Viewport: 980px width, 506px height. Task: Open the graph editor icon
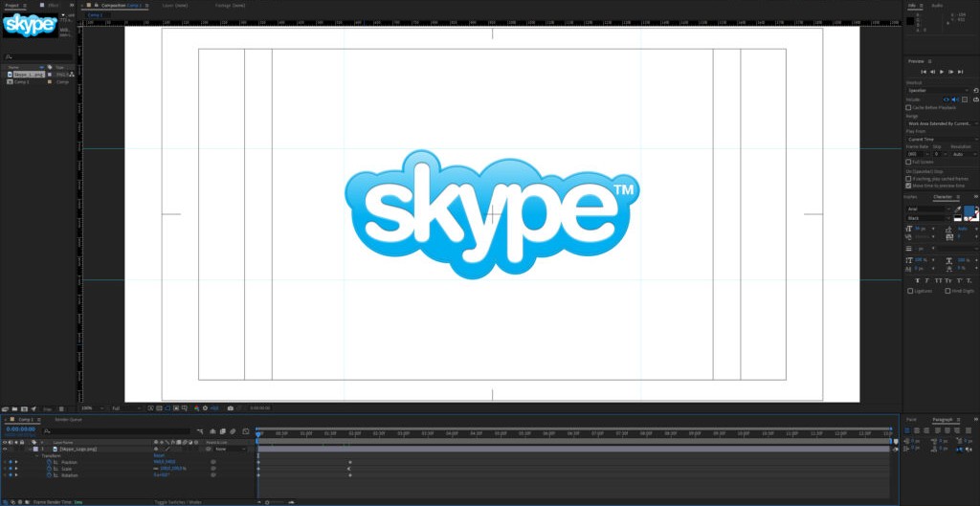(x=246, y=431)
